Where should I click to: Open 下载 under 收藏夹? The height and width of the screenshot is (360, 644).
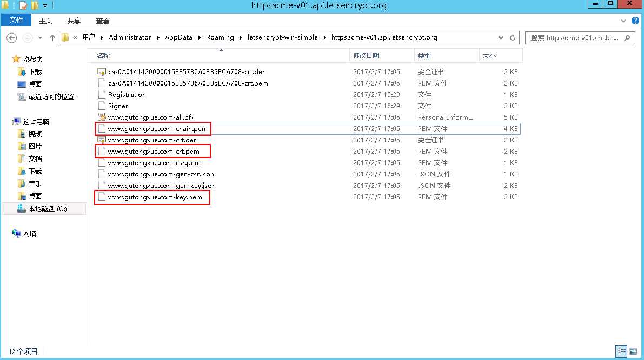[x=35, y=71]
